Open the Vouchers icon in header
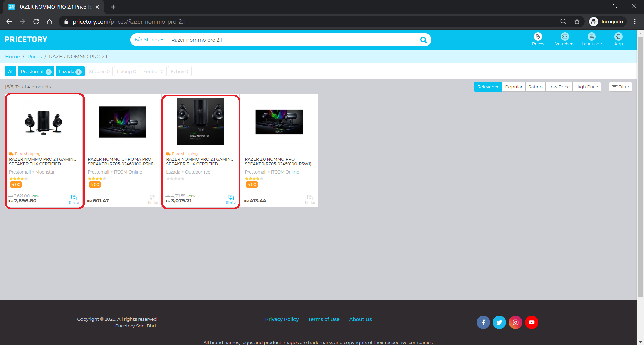 coord(565,39)
